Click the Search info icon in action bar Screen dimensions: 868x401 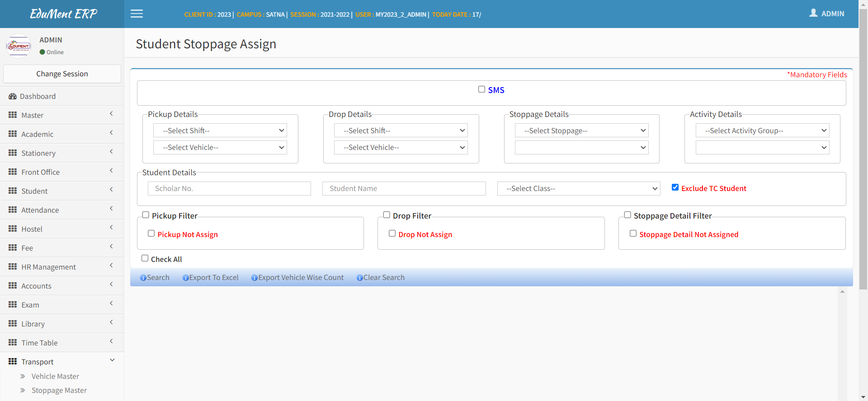[x=143, y=278]
